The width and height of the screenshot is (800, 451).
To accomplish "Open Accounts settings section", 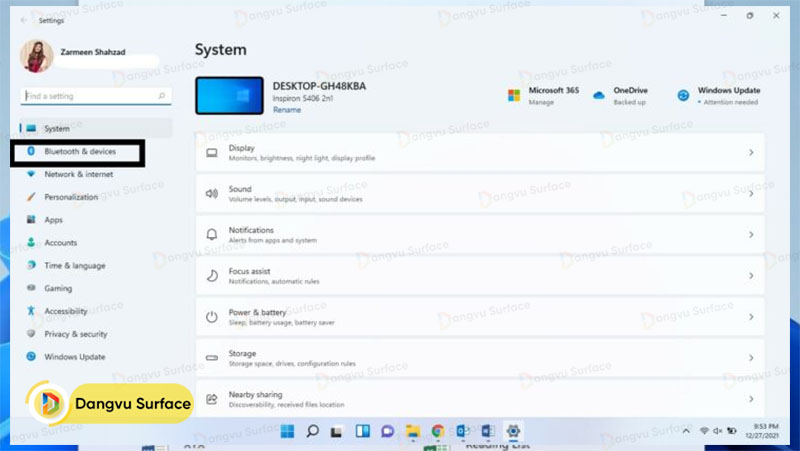I will tap(61, 243).
